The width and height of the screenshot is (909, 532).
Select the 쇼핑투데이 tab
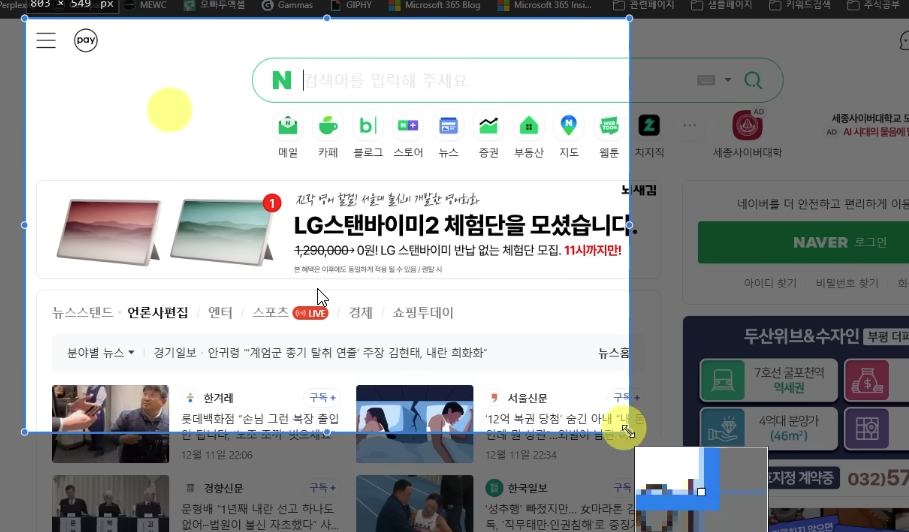[423, 313]
